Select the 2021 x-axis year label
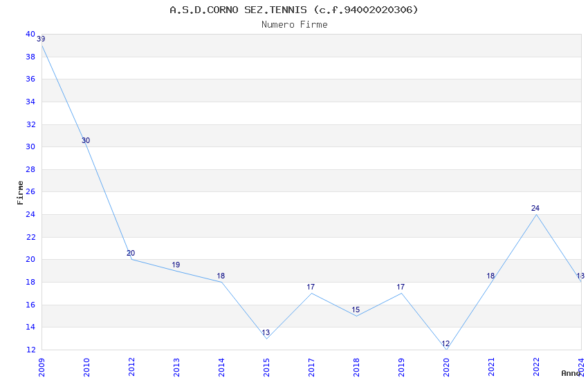The height and width of the screenshot is (380, 588). pos(491,368)
